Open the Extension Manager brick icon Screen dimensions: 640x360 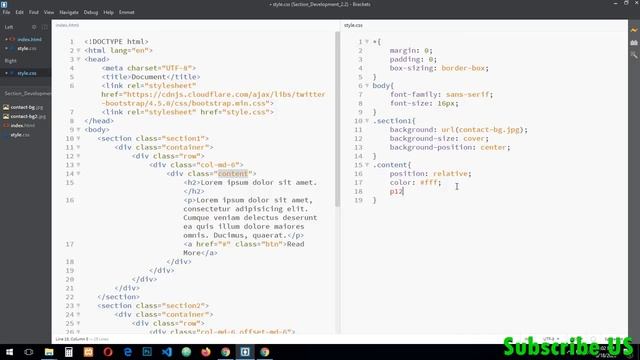click(634, 42)
